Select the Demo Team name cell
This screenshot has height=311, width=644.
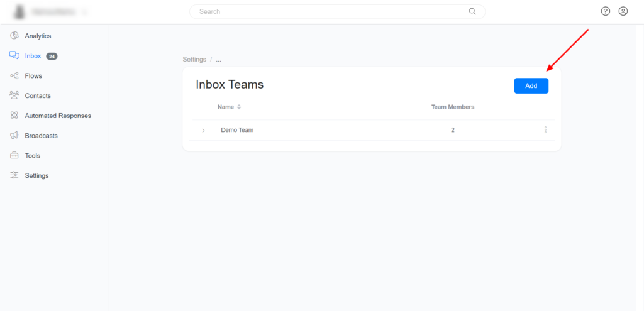coord(237,130)
